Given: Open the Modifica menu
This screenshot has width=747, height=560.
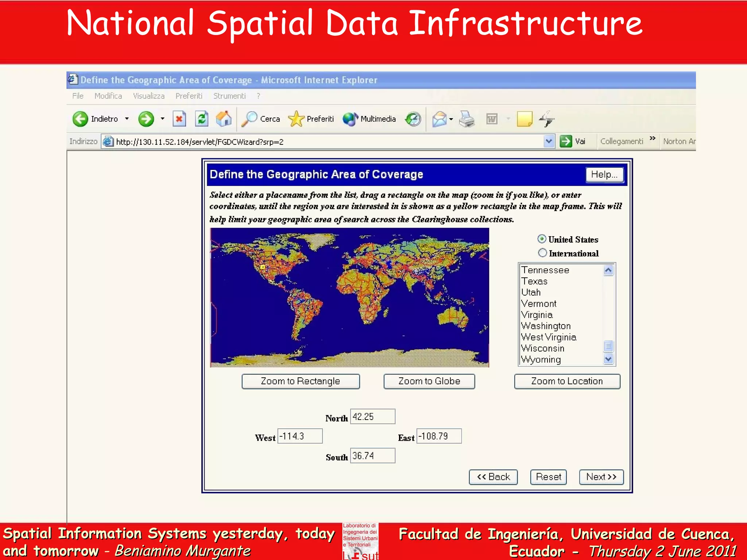Looking at the screenshot, I should (108, 96).
